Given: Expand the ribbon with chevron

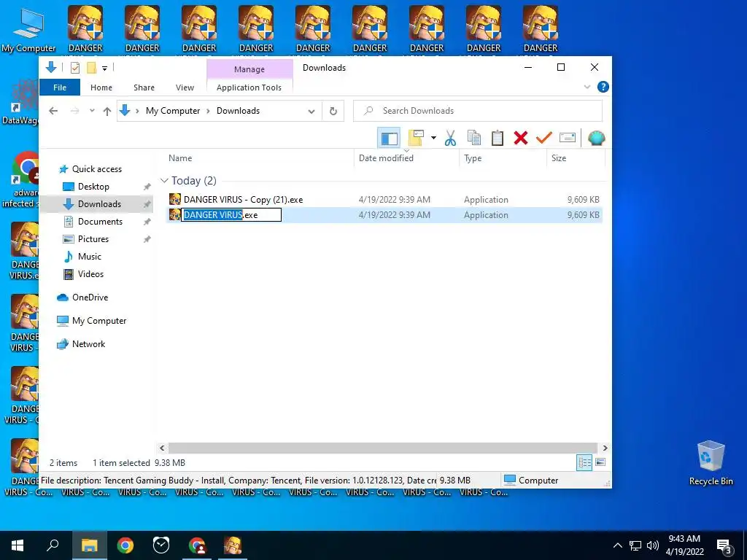Looking at the screenshot, I should pyautogui.click(x=587, y=87).
